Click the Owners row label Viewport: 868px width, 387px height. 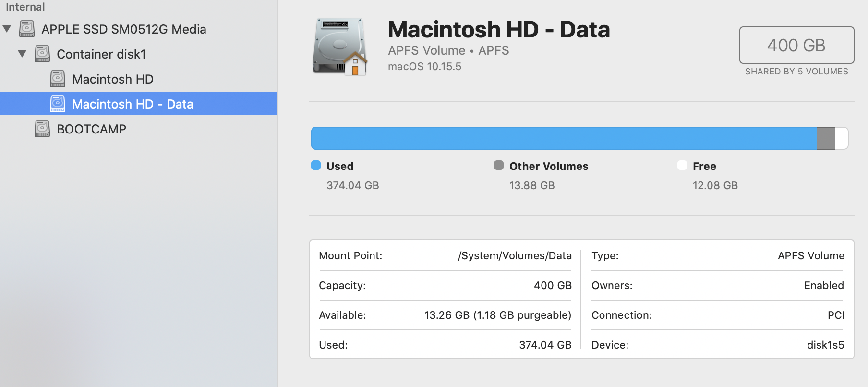(612, 285)
